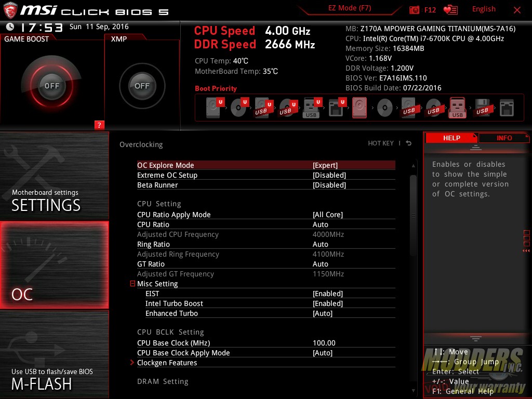
Task: Click the settings list scrollbar thumb
Action: [x=413, y=216]
